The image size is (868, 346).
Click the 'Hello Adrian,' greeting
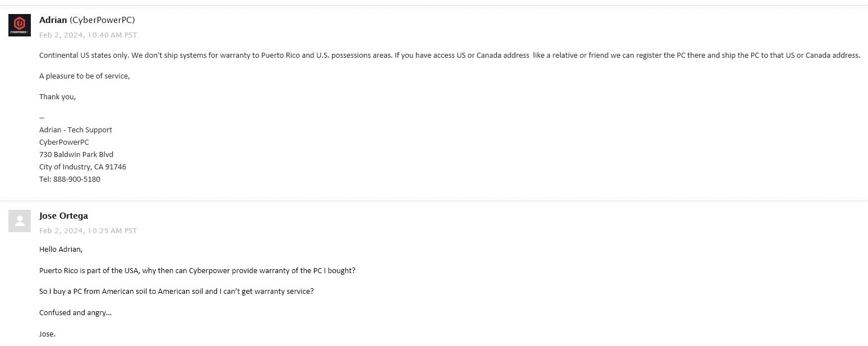61,249
